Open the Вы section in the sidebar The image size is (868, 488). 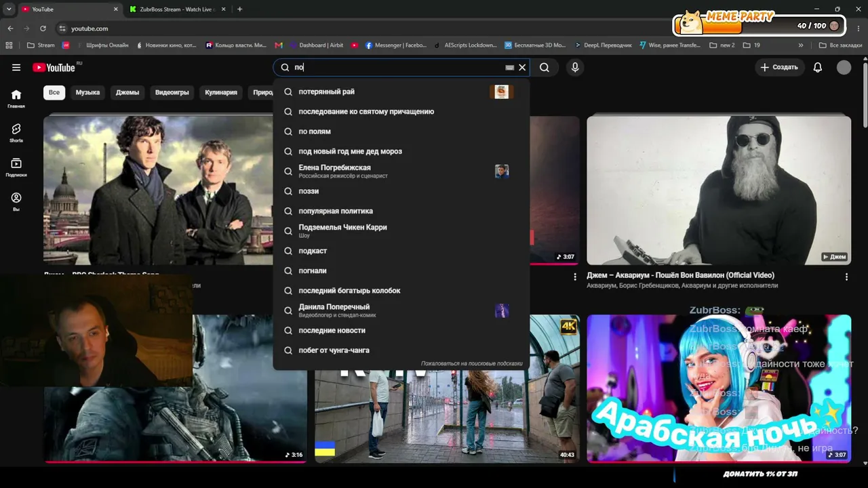16,202
